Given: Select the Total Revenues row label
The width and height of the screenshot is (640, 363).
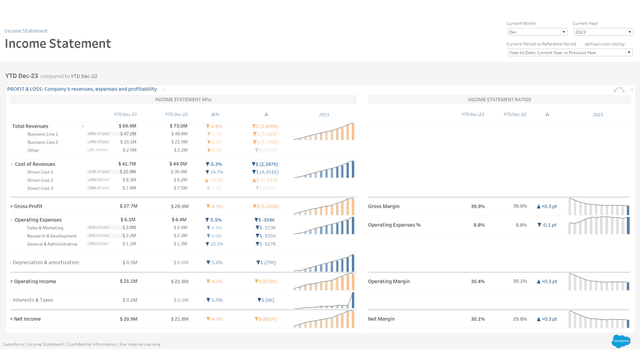Looking at the screenshot, I should click(30, 126).
